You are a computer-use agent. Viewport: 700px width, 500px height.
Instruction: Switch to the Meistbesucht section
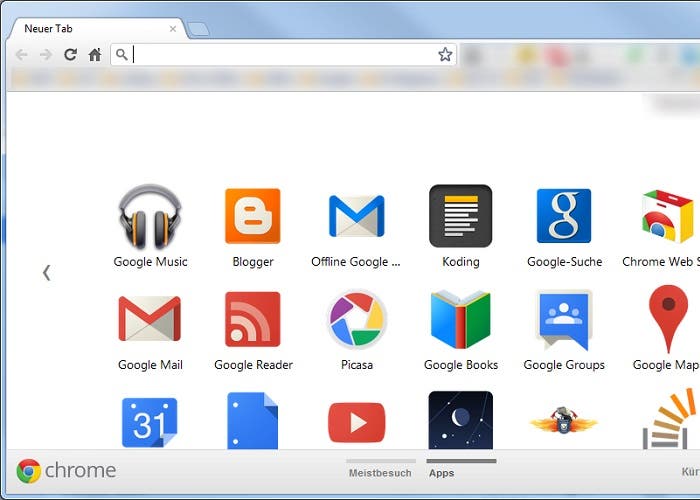tap(381, 472)
